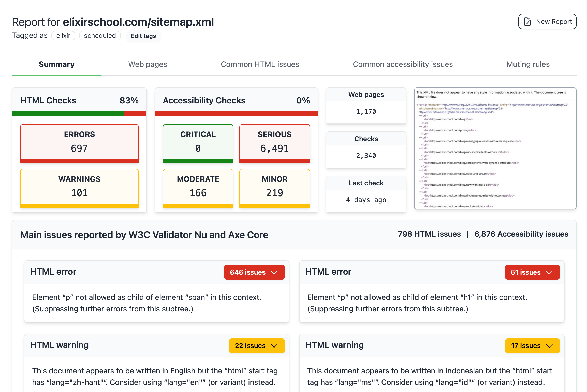Click the 'p' not allowed in 'h1' error text
Viewport: 587px width, 392px height.
point(417,303)
